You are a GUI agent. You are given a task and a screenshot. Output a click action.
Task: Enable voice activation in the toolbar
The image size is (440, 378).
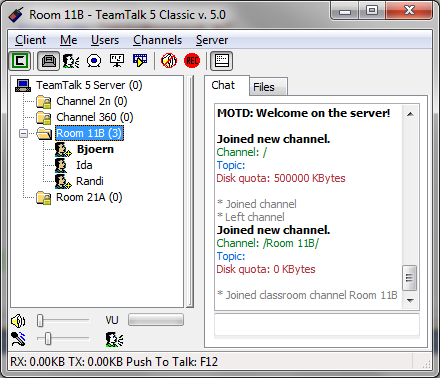tap(71, 61)
